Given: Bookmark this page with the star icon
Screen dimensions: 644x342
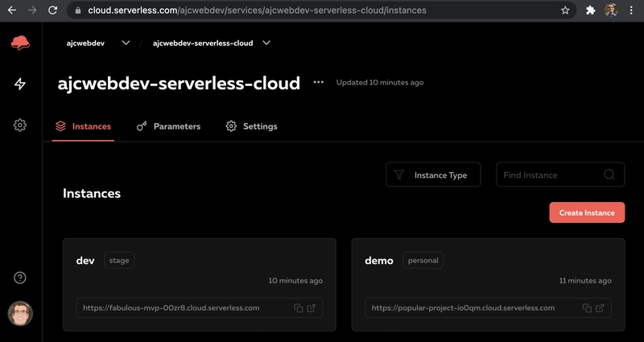Looking at the screenshot, I should (565, 10).
